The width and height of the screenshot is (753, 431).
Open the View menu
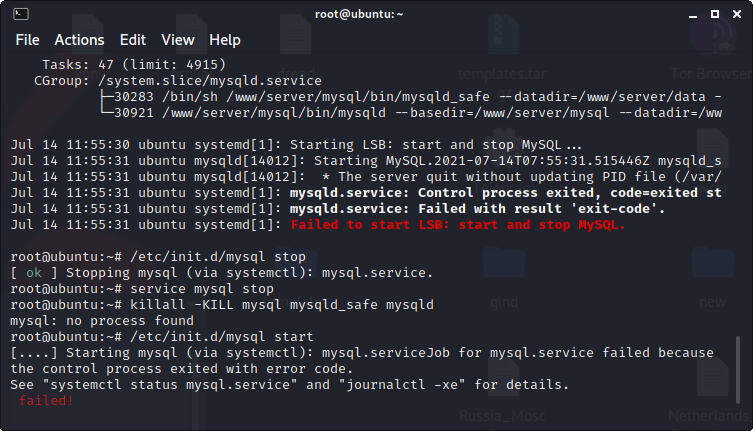click(178, 40)
